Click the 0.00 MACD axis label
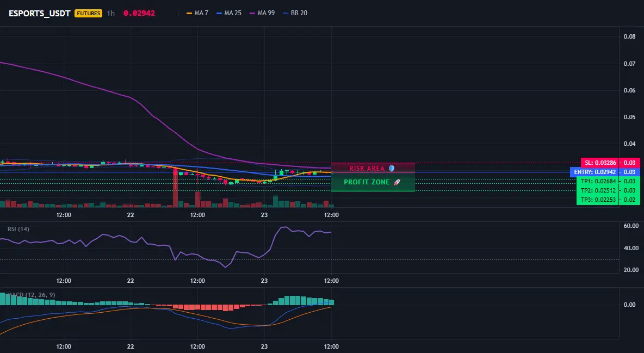The width and height of the screenshot is (644, 353). click(x=629, y=305)
